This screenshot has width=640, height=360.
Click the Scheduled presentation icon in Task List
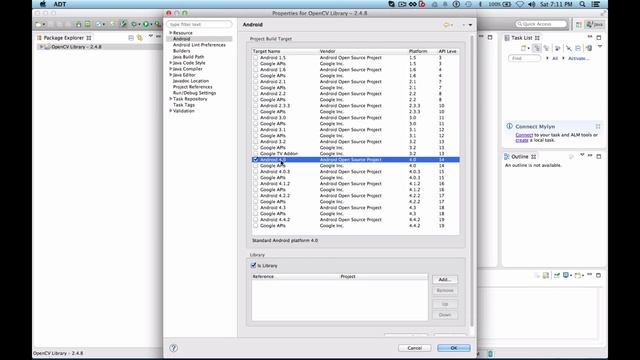click(x=546, y=48)
